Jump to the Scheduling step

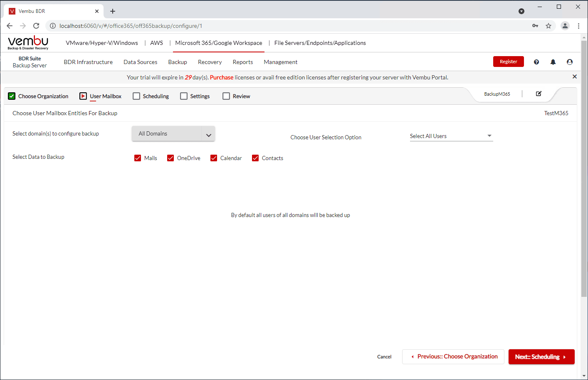(x=151, y=96)
